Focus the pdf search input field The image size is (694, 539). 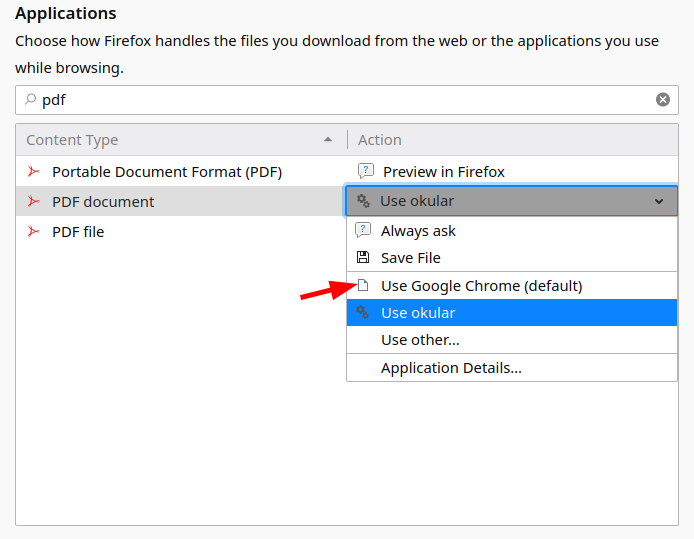click(340, 99)
